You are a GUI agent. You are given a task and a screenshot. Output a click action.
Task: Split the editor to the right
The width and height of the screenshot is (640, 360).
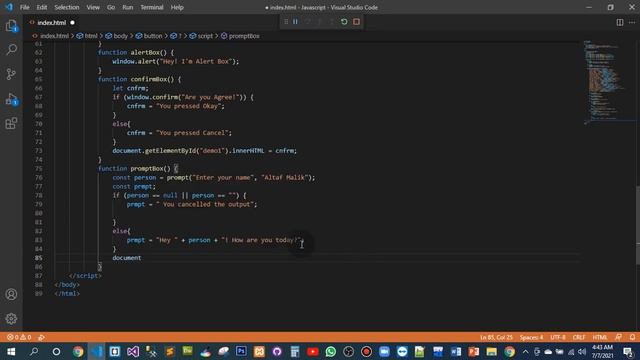620,22
